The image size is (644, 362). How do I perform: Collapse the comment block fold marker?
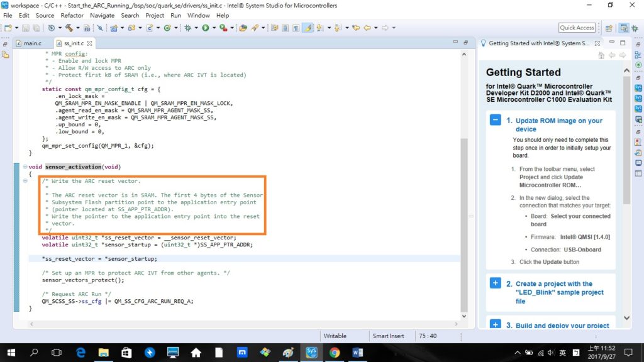[x=25, y=180]
